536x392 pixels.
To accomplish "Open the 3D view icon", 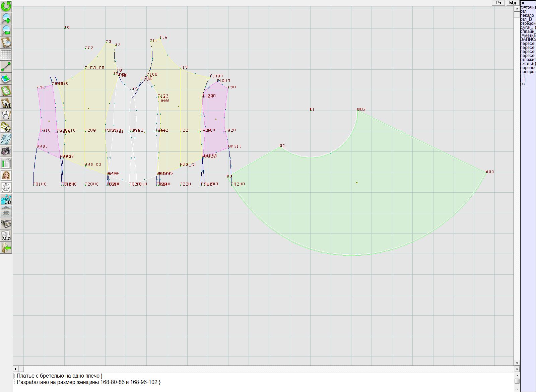I will (6, 200).
